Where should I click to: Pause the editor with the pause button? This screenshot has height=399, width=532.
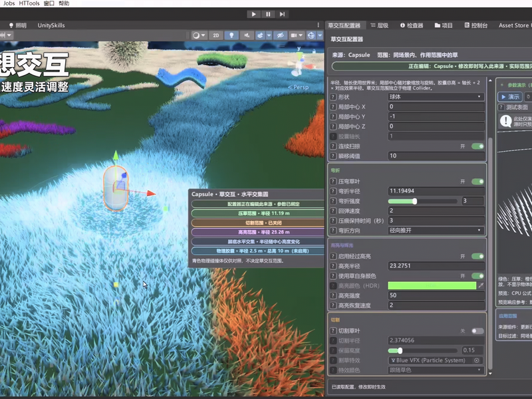pyautogui.click(x=268, y=14)
